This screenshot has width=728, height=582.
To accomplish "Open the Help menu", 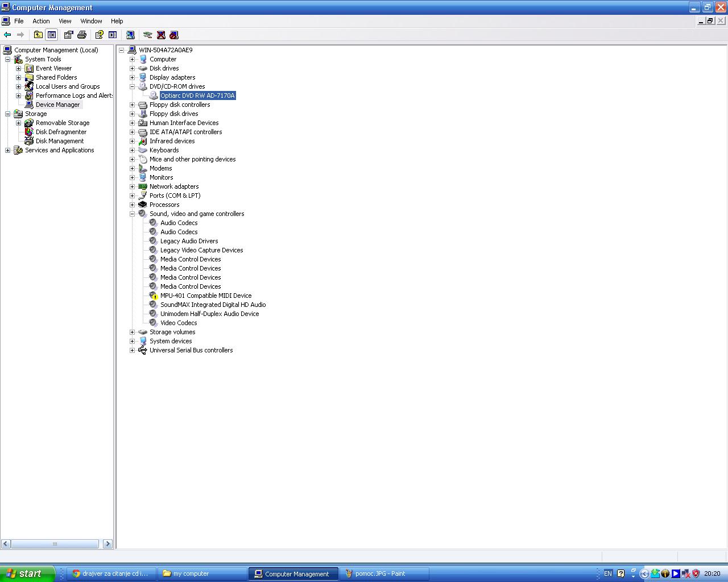I will 117,21.
